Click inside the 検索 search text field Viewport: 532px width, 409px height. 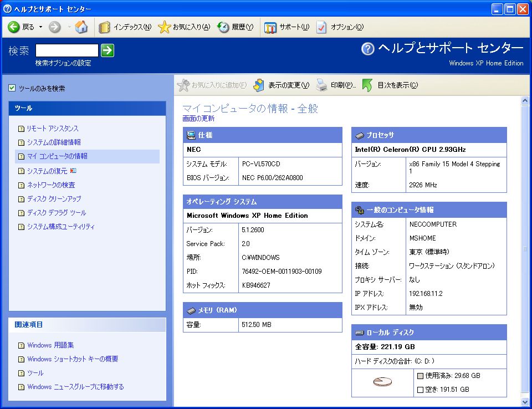[x=66, y=50]
